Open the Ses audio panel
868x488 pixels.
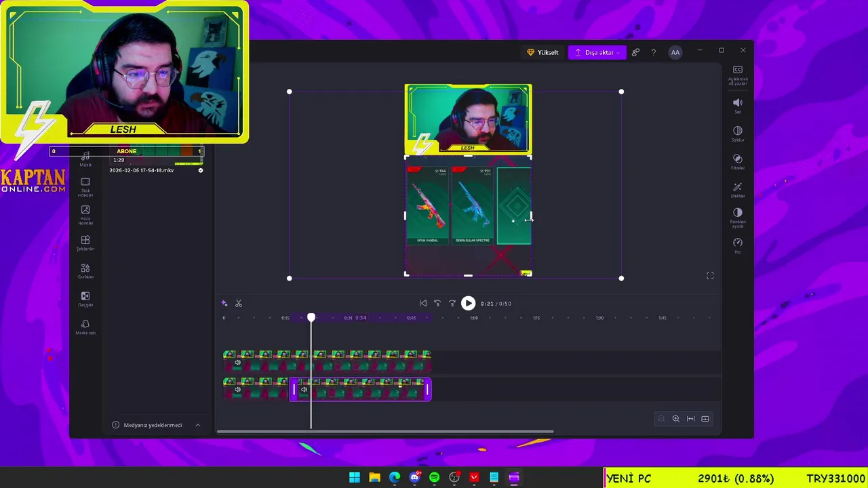coord(738,105)
